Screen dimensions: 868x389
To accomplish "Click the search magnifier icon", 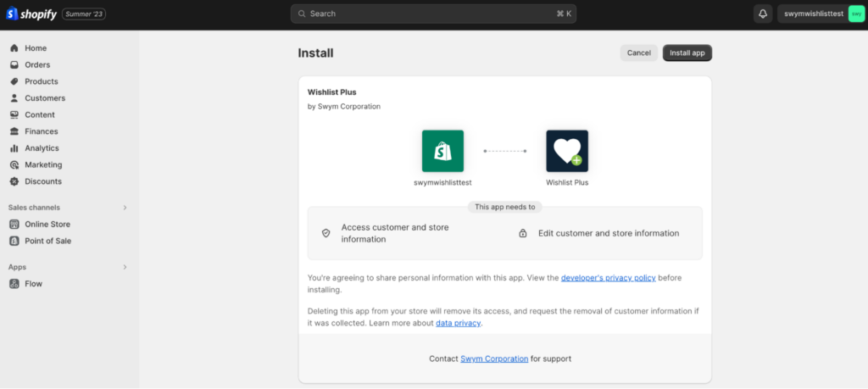I will coord(302,14).
